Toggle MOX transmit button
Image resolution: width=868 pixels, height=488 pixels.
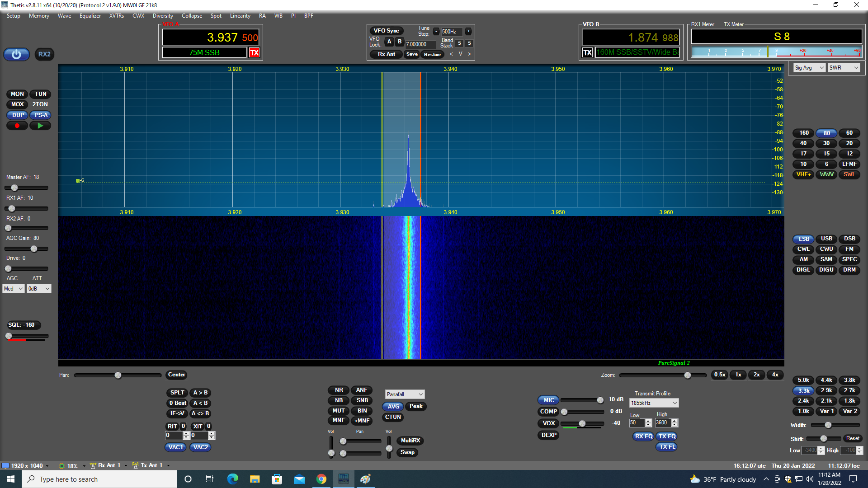click(x=17, y=104)
